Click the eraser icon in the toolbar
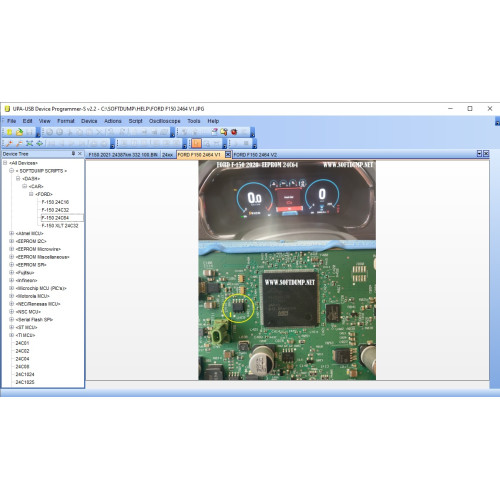Viewport: 500px width, 500px height. (x=214, y=132)
